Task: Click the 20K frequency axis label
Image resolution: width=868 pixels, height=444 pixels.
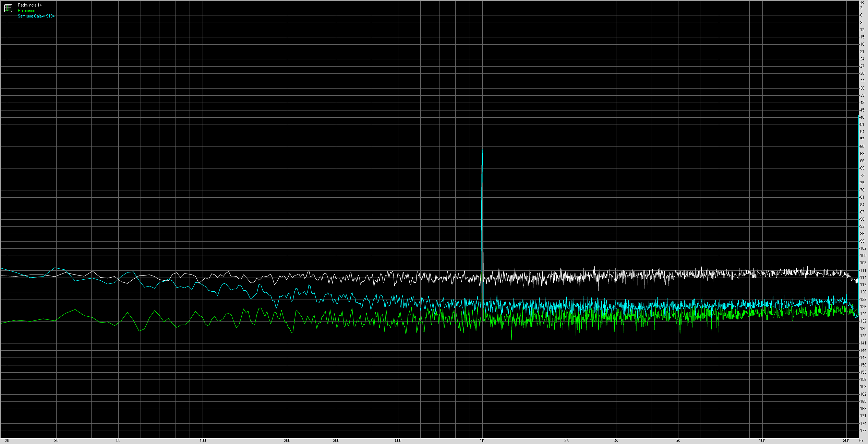Action: 846,441
